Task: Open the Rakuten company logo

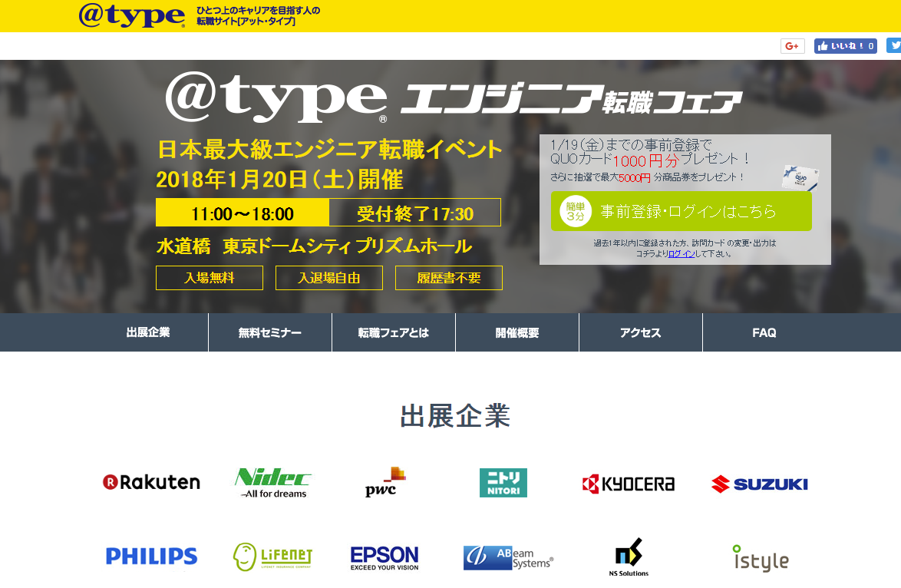Action: [x=152, y=481]
